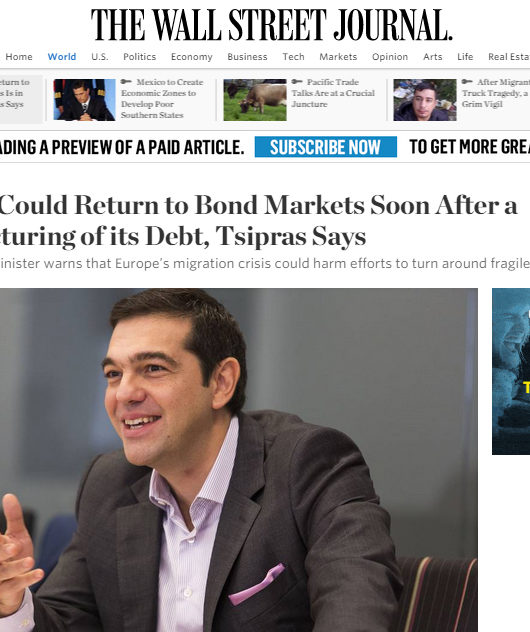530x632 pixels.
Task: Go to the Opinion section
Action: tap(390, 57)
